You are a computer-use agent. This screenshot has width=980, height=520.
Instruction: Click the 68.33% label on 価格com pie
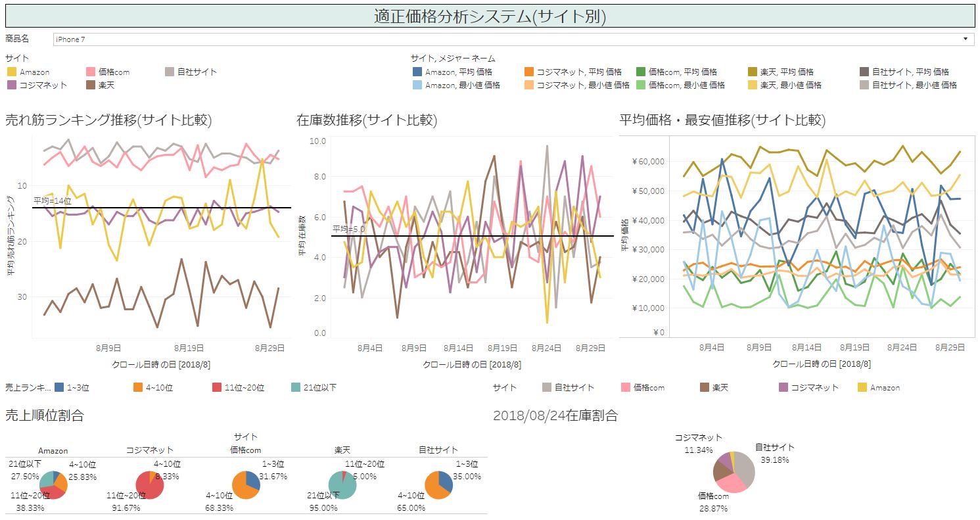pyautogui.click(x=220, y=508)
